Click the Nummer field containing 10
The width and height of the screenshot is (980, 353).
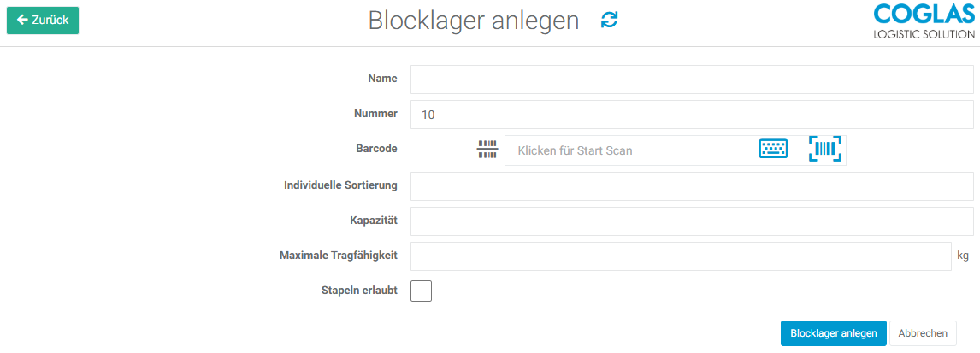[691, 115]
